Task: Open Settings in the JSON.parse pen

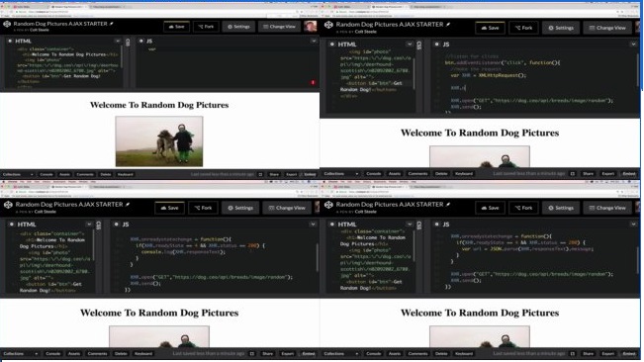Action: (561, 208)
